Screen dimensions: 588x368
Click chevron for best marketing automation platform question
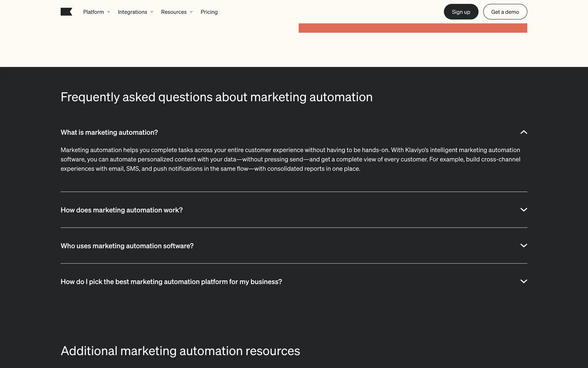coord(523,281)
